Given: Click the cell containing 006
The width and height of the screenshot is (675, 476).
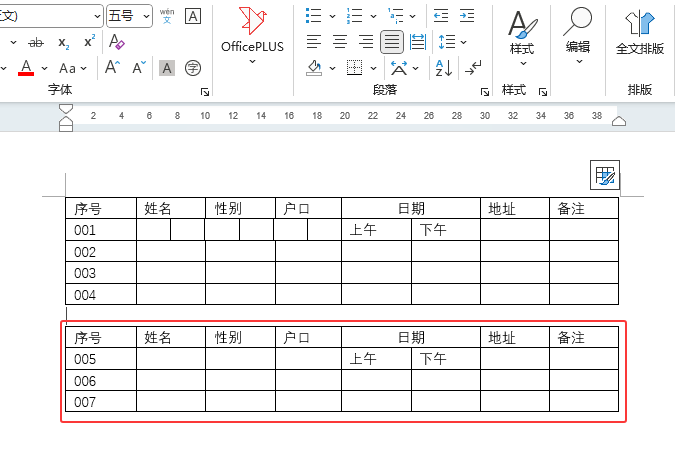Looking at the screenshot, I should [101, 380].
